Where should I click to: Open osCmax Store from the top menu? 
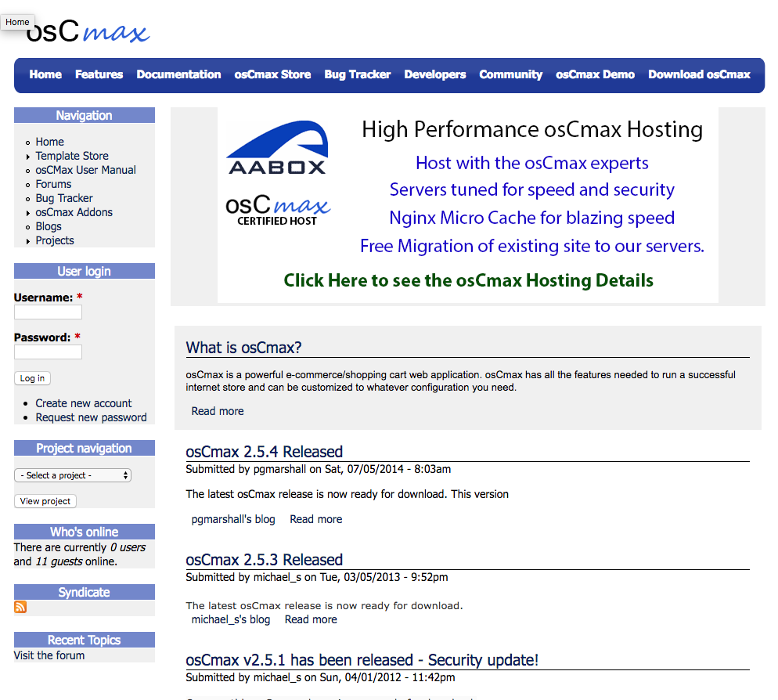[273, 74]
